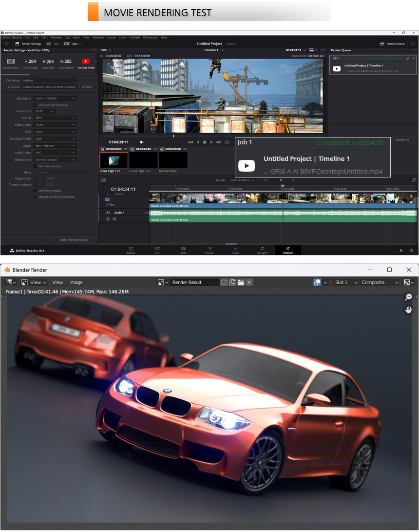Open the Workspace menu
This screenshot has width=419, height=532.
[x=150, y=38]
